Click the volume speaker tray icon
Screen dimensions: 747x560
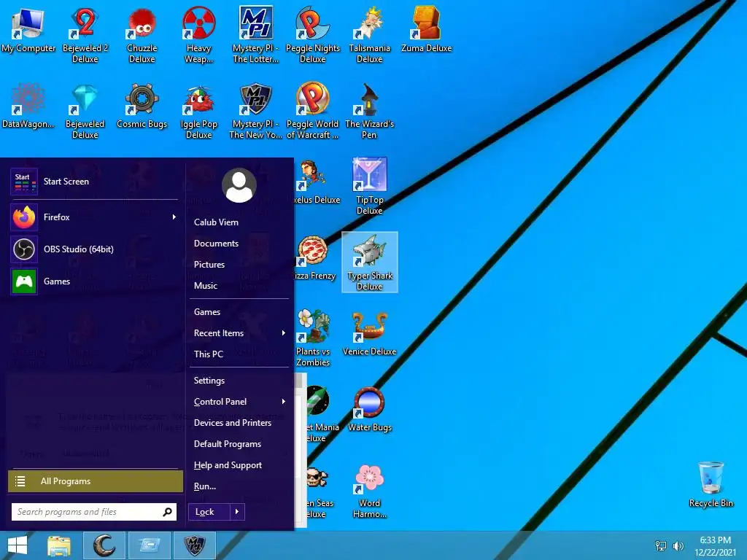point(678,546)
